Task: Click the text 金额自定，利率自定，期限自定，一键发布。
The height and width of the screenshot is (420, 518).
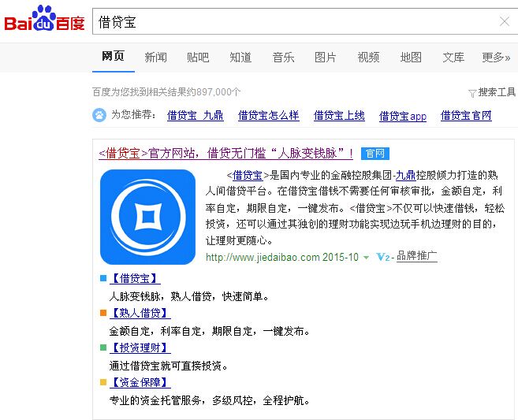Action: point(210,331)
